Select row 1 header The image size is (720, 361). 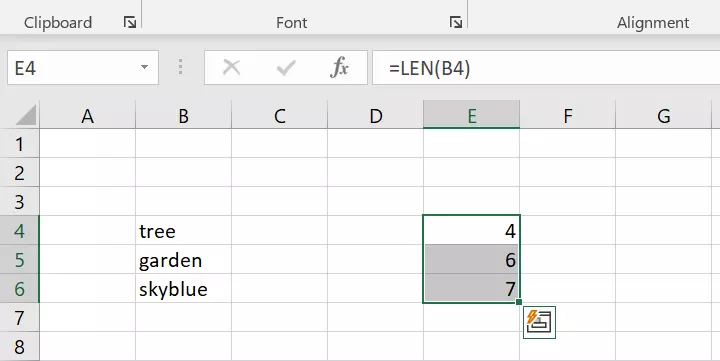point(19,144)
